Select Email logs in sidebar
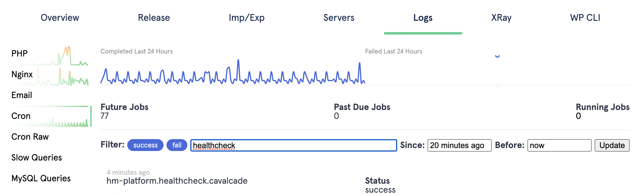The width and height of the screenshot is (644, 195). point(22,95)
